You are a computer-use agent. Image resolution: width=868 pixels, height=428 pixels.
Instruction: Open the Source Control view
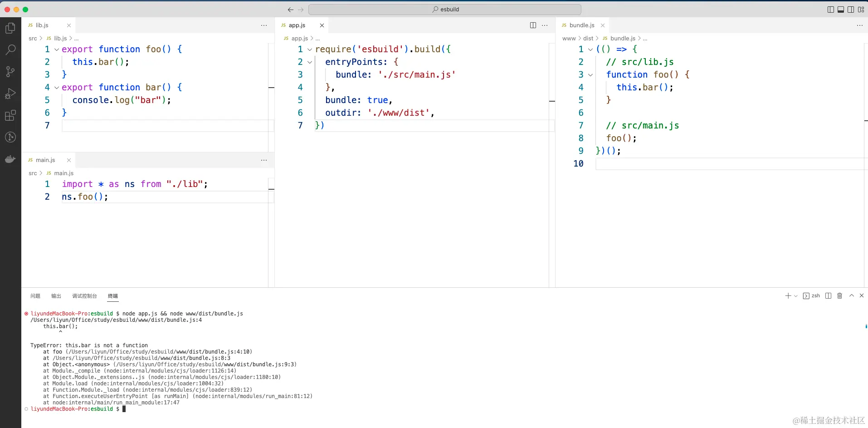(10, 71)
